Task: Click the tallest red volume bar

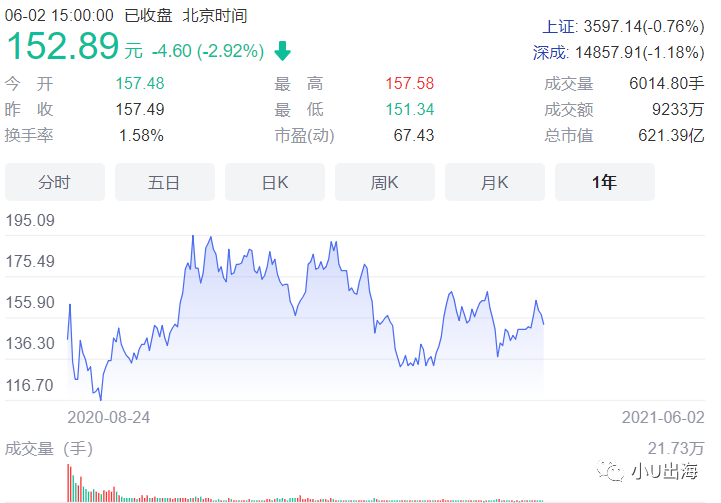Action: tap(68, 483)
